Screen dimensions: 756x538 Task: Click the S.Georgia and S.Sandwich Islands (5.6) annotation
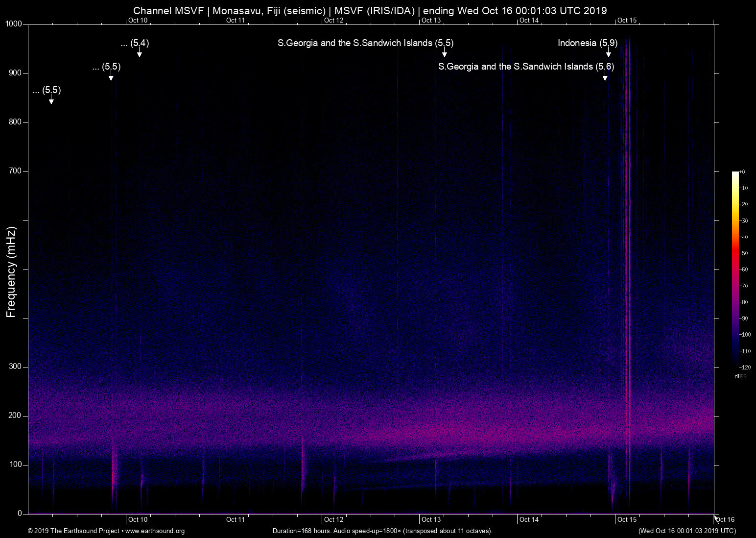[526, 66]
